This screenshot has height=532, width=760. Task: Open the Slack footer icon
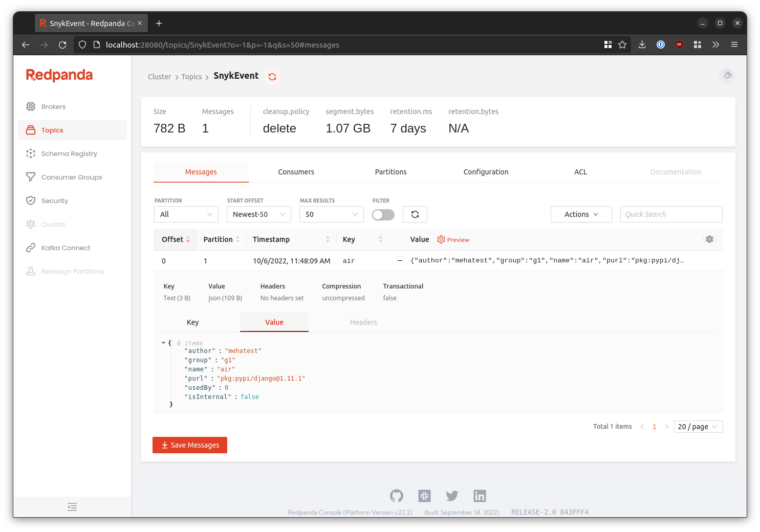pos(424,496)
